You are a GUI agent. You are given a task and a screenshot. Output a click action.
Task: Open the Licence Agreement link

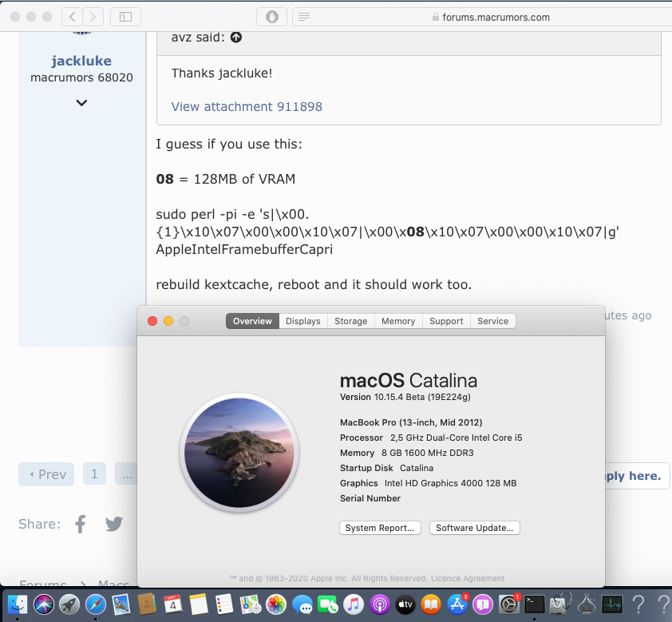[468, 578]
